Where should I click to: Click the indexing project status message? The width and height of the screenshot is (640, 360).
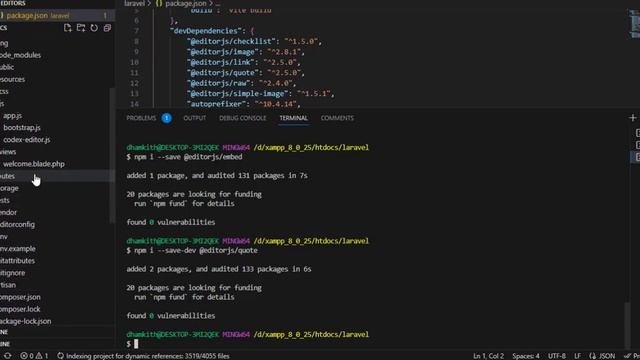pyautogui.click(x=143, y=356)
